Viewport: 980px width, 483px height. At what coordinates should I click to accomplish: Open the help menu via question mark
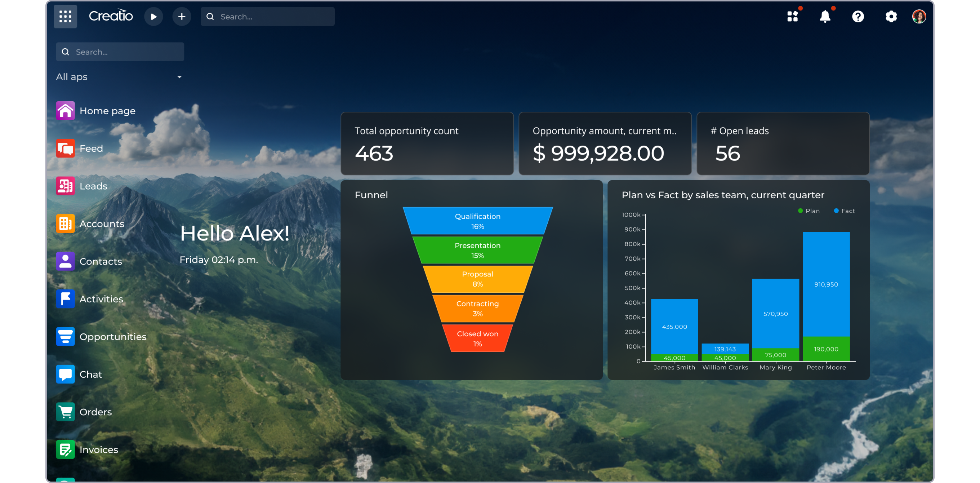858,16
